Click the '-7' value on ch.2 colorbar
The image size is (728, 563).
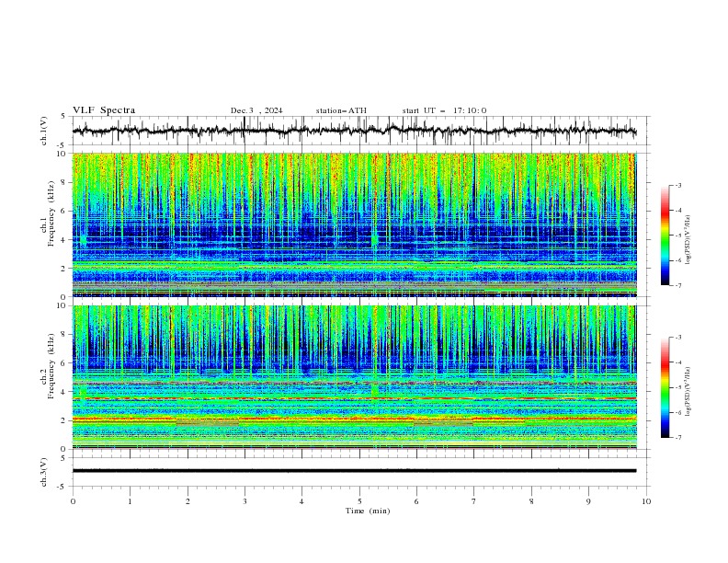click(x=677, y=437)
